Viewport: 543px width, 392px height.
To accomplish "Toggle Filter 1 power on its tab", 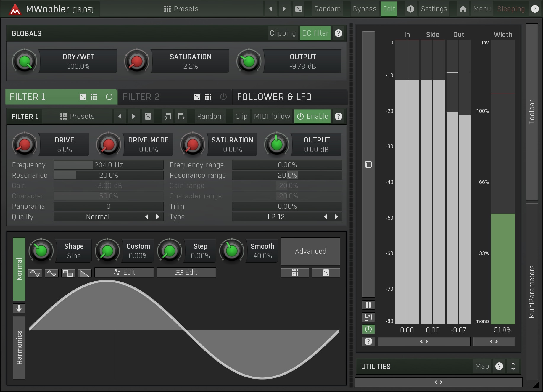I will (109, 97).
